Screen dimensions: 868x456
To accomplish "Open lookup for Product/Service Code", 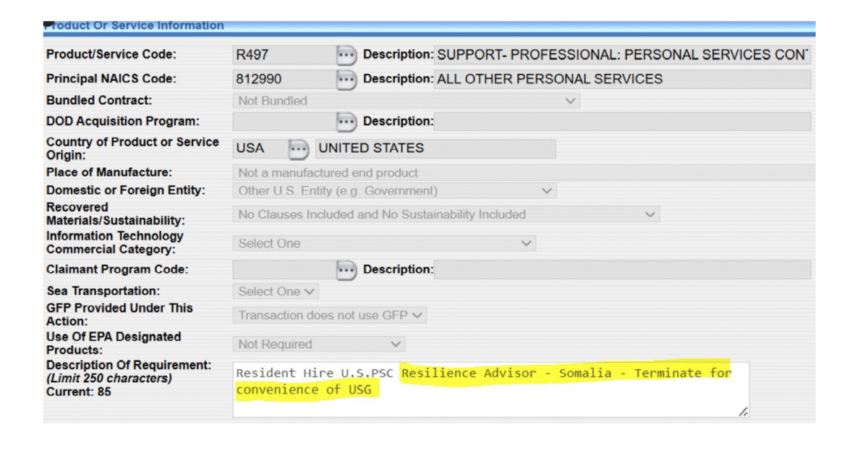I will (x=346, y=55).
